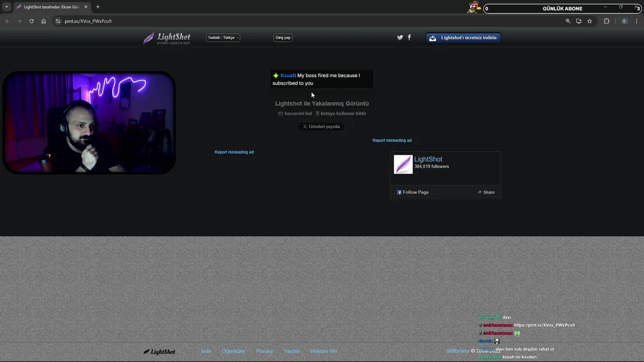The width and height of the screenshot is (644, 362).
Task: Click the captured chat message screenshot image
Action: coord(322,79)
